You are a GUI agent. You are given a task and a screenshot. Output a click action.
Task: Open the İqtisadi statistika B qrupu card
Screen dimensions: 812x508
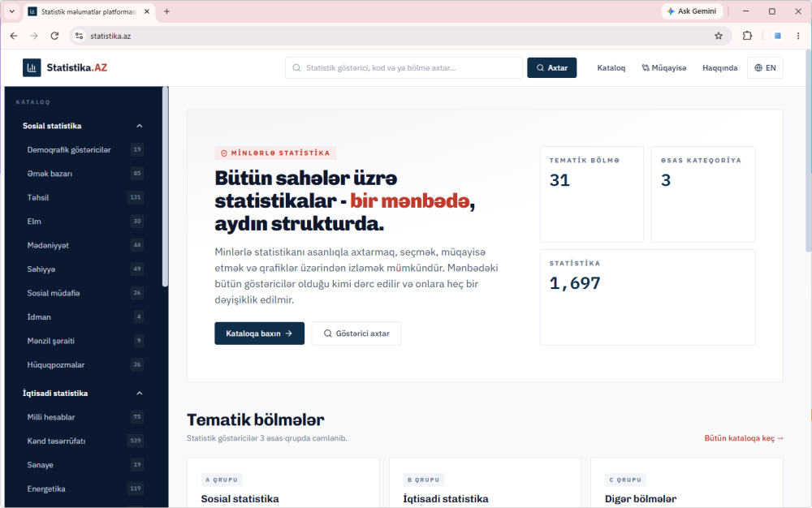tap(485, 483)
